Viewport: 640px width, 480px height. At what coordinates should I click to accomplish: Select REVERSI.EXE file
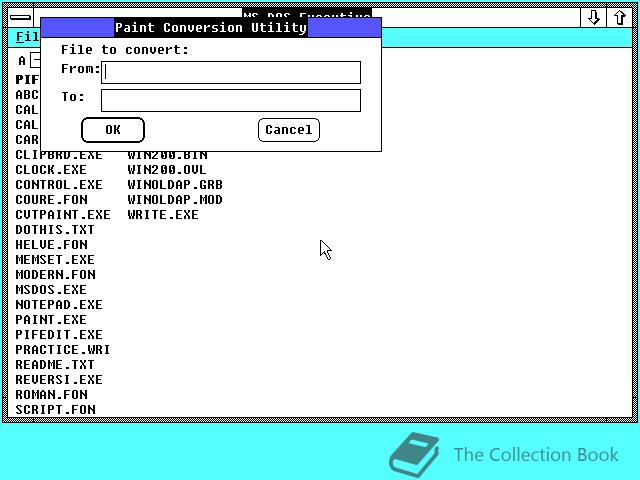click(59, 380)
